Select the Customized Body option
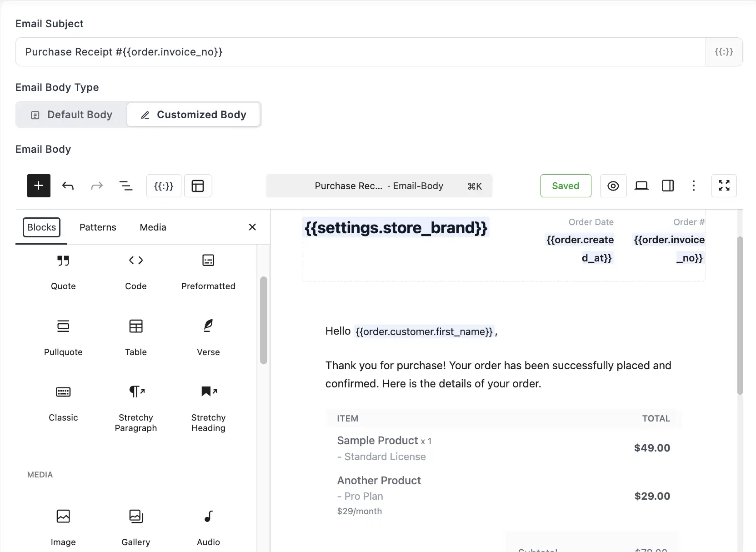Image resolution: width=756 pixels, height=552 pixels. pyautogui.click(x=194, y=115)
